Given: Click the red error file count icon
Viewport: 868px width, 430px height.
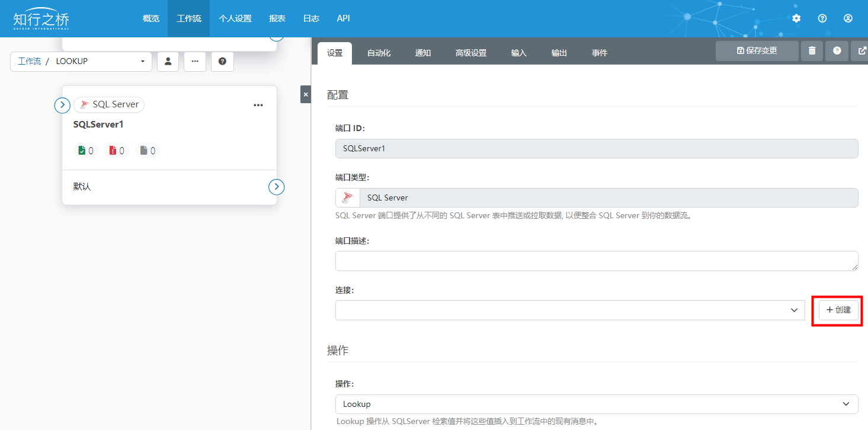Looking at the screenshot, I should click(x=113, y=151).
